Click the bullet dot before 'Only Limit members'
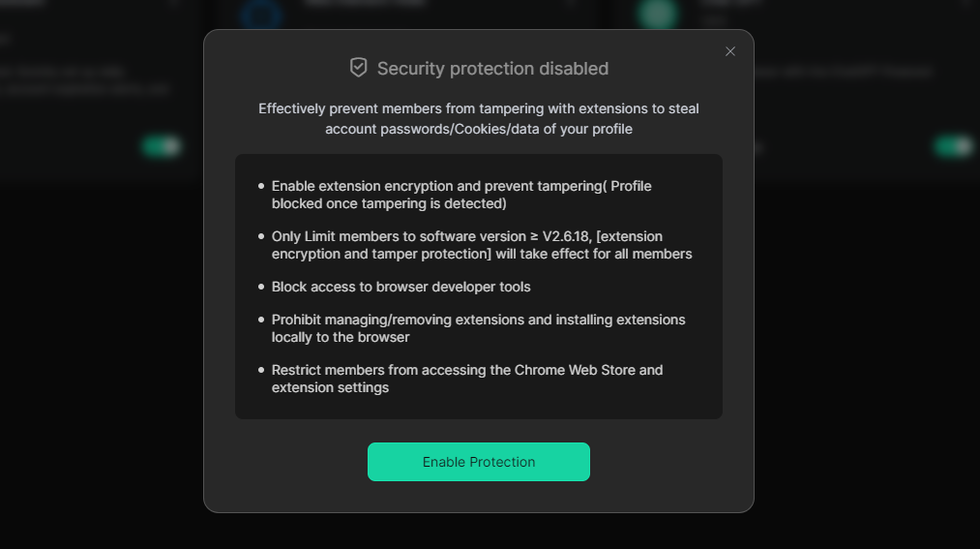980x549 pixels. pyautogui.click(x=261, y=236)
